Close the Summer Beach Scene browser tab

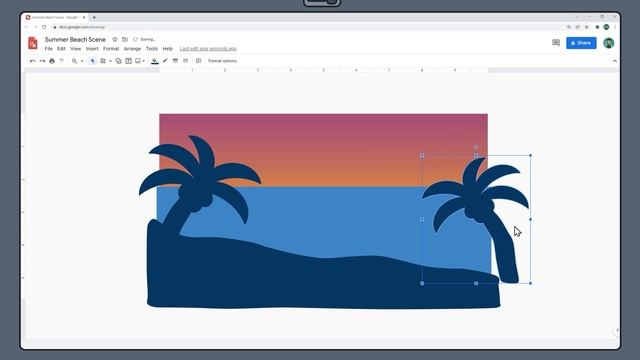click(84, 18)
